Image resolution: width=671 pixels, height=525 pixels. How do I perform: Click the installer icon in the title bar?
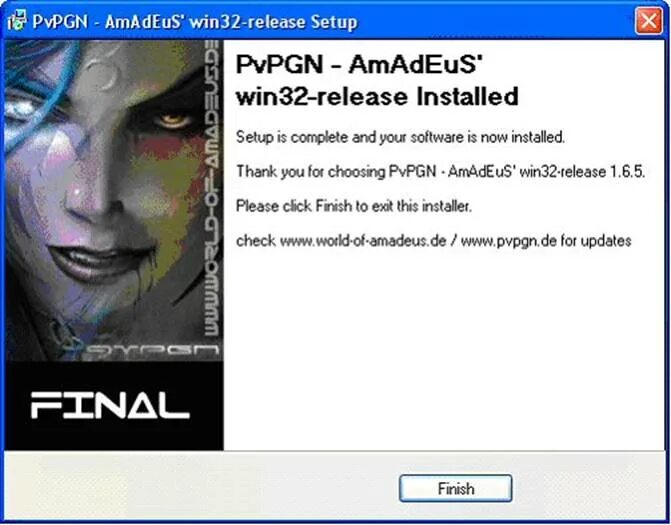pyautogui.click(x=17, y=21)
